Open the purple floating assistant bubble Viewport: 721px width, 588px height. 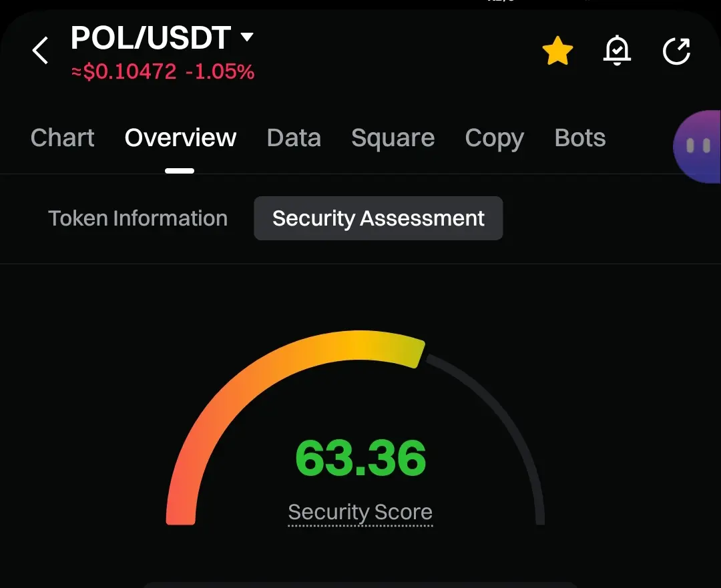click(697, 147)
